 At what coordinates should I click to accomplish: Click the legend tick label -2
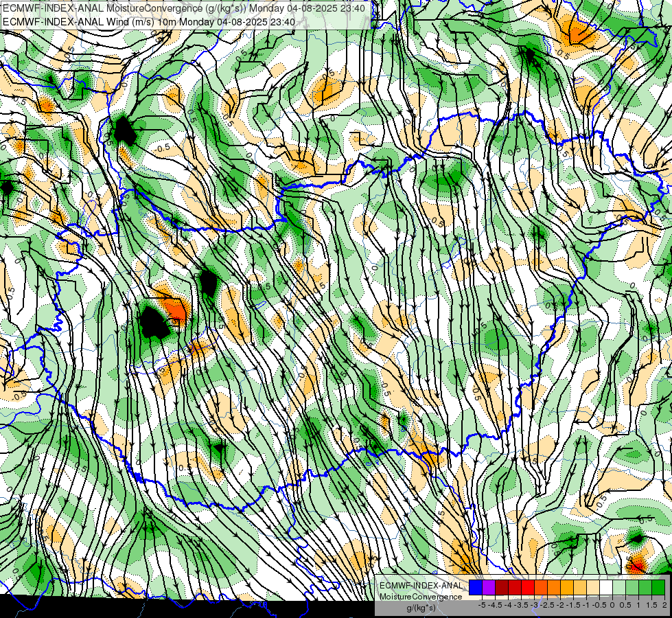point(561,605)
